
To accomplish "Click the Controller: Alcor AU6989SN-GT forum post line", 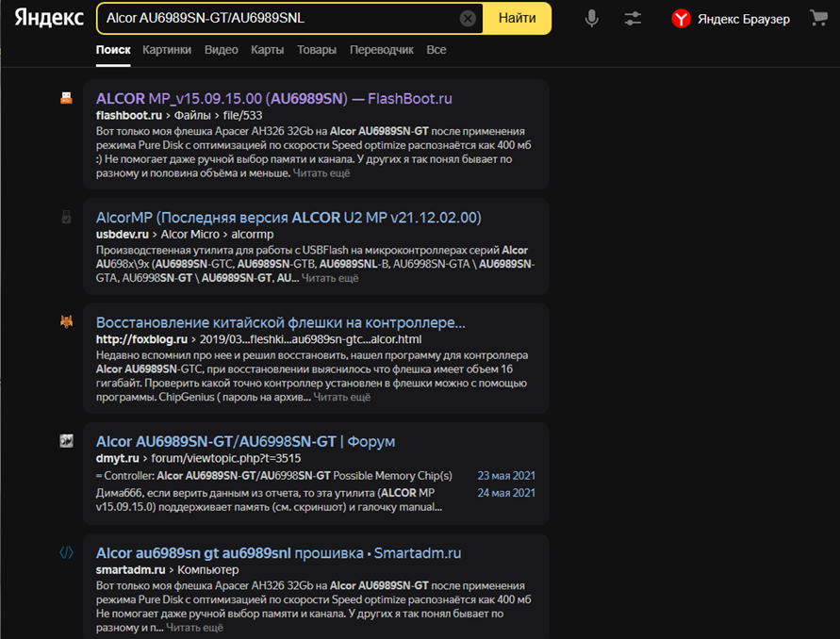I will (x=273, y=476).
